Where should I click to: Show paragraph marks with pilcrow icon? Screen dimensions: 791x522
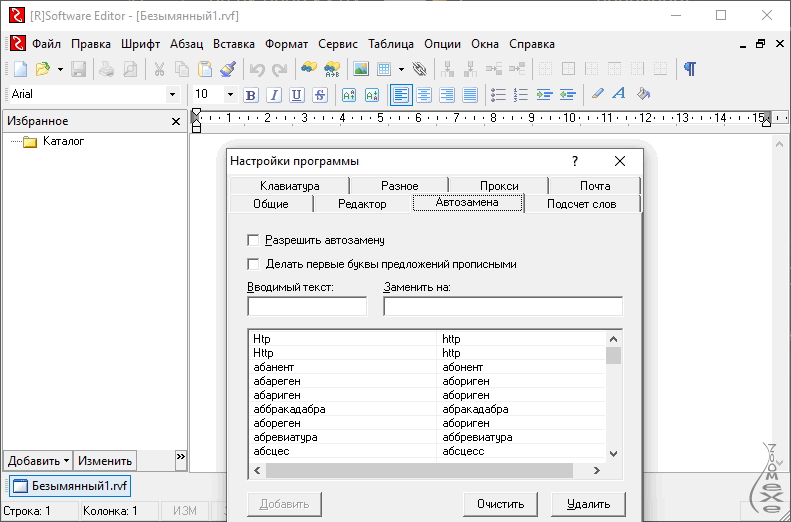(x=689, y=69)
